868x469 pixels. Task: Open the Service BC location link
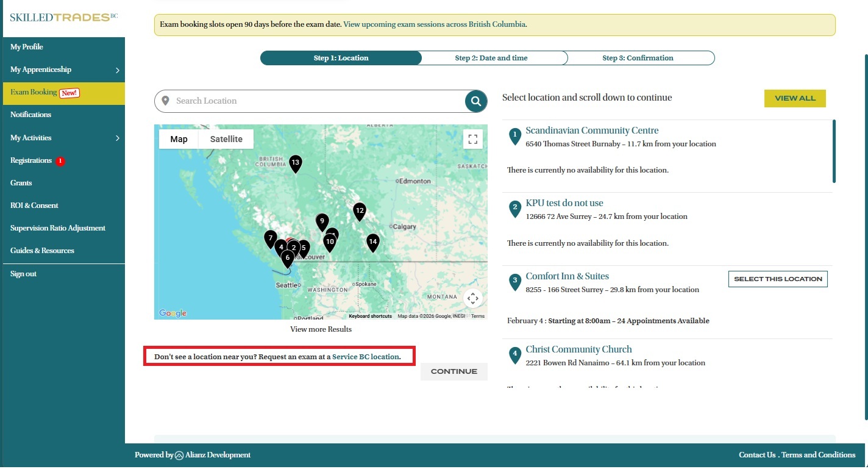pyautogui.click(x=366, y=357)
